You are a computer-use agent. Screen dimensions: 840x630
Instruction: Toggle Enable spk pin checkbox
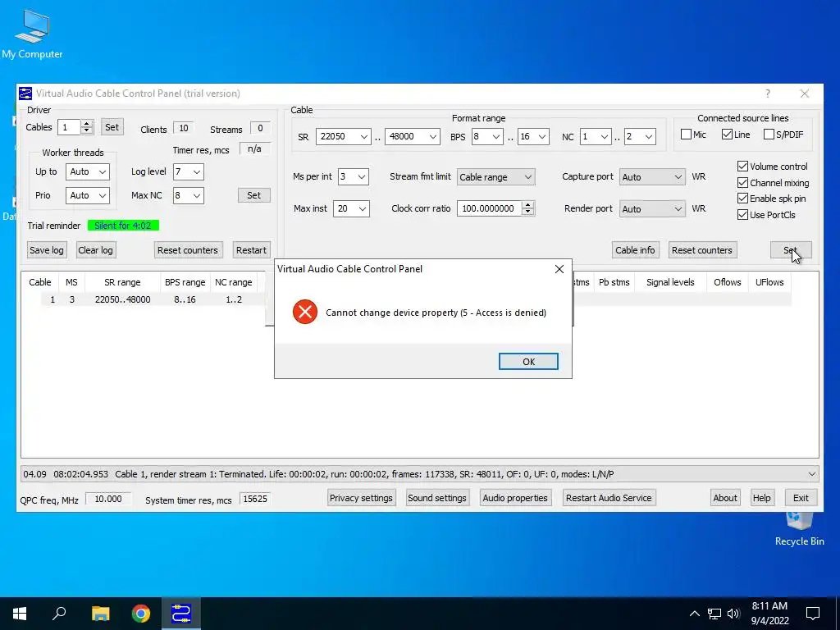coord(742,199)
